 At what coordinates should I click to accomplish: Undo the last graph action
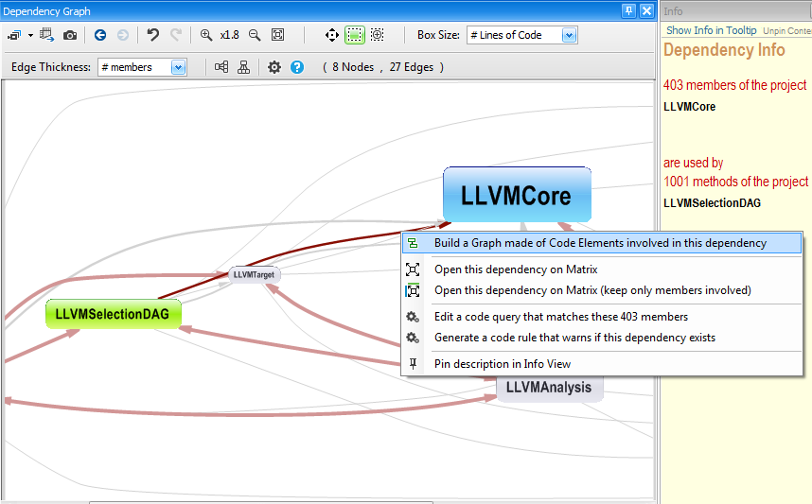[152, 35]
